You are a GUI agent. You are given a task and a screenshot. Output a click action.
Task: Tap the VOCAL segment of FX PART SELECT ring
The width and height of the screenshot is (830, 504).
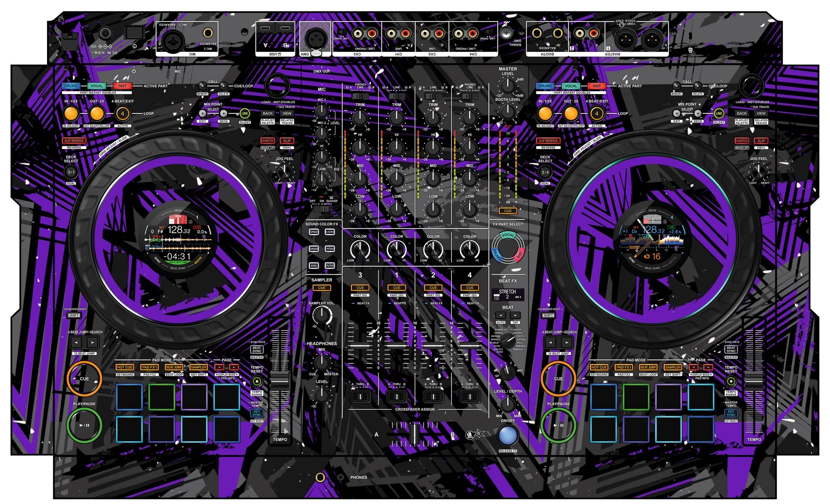[508, 235]
